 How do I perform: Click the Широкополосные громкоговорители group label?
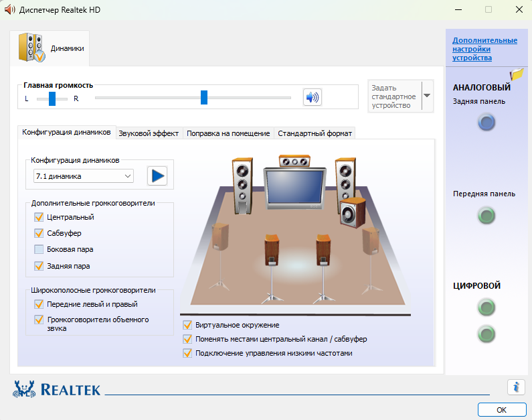93,290
